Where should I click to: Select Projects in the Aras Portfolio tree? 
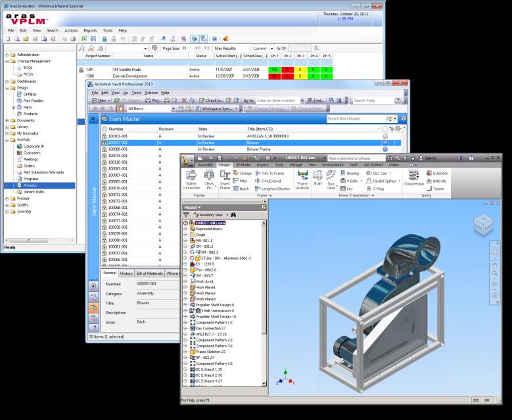pos(30,185)
